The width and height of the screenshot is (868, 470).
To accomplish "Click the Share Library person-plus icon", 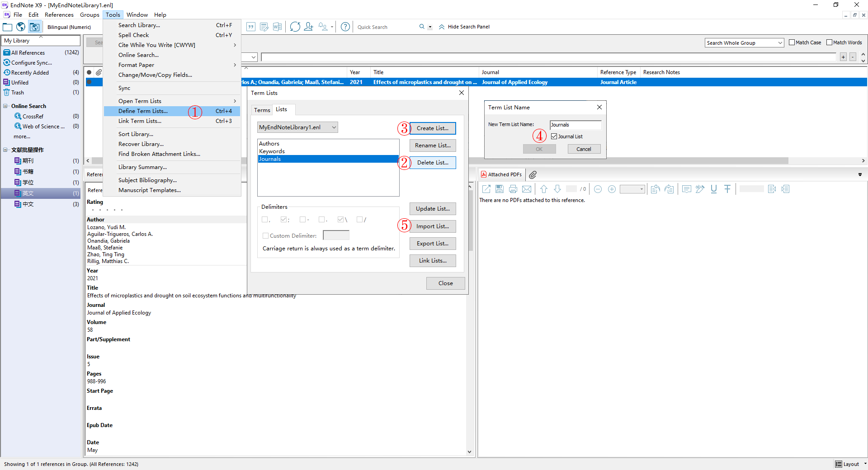I will (x=309, y=27).
